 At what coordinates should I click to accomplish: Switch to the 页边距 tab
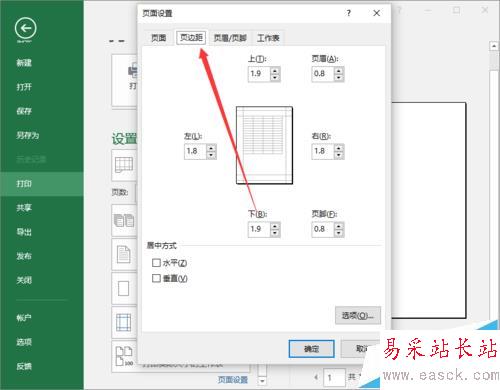pyautogui.click(x=191, y=38)
